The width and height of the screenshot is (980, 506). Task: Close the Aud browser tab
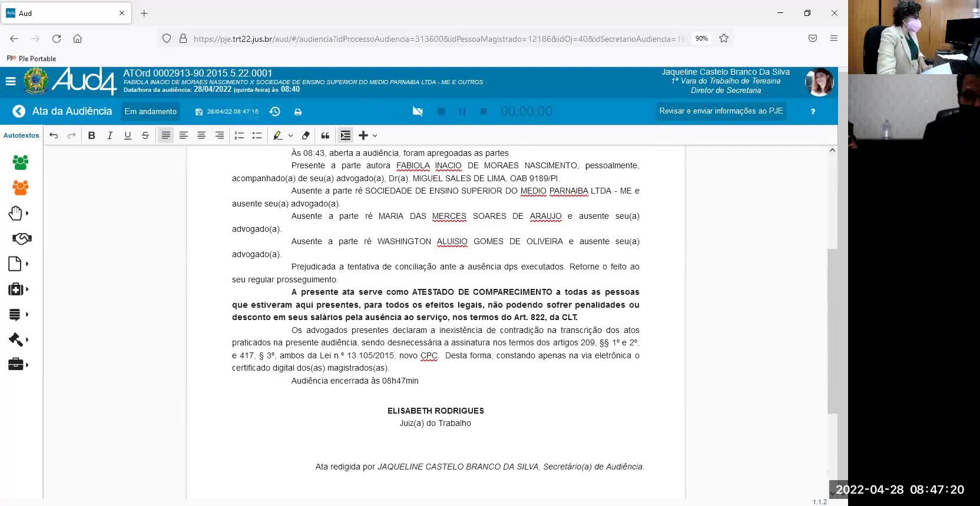point(122,13)
